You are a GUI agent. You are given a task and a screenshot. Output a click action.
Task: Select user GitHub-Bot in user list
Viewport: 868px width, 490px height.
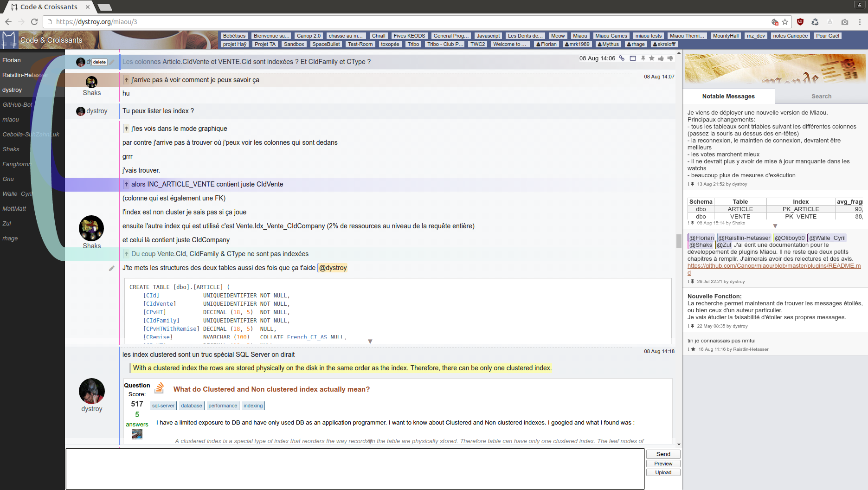(x=17, y=104)
